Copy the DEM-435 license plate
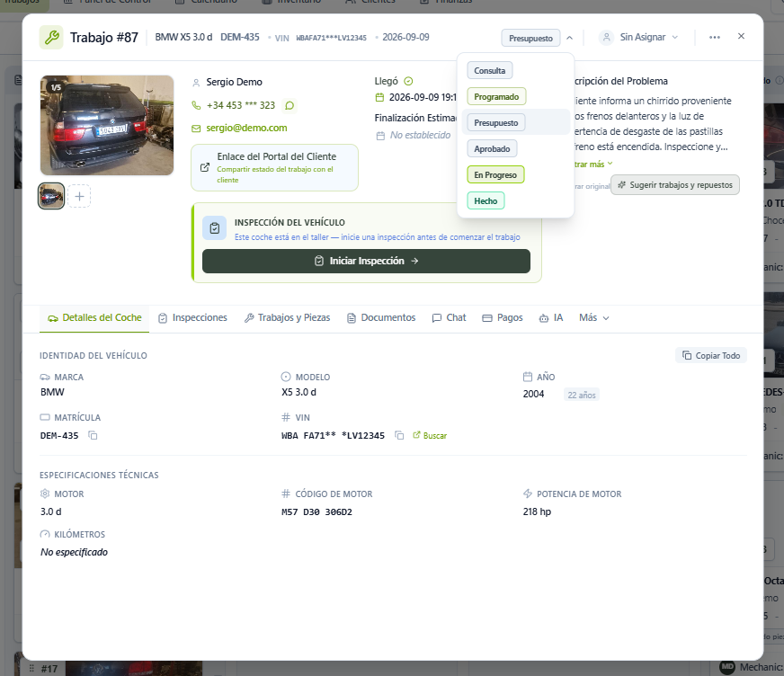This screenshot has height=676, width=784. coord(93,435)
